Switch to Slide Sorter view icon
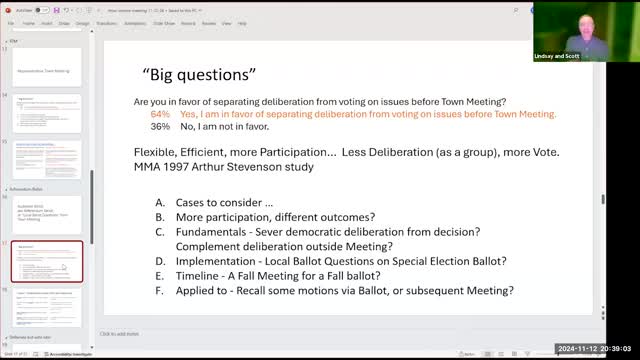This screenshot has width=640, height=360. point(501,354)
